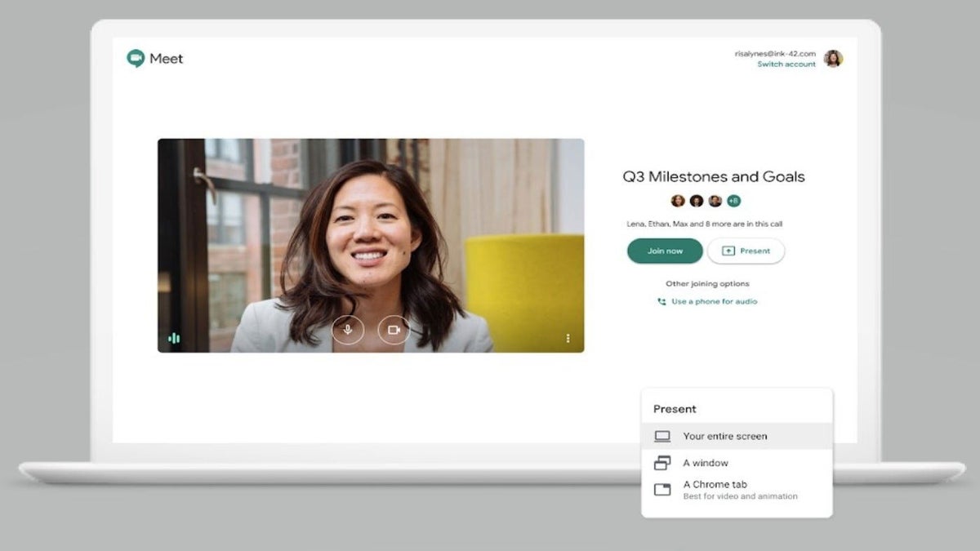This screenshot has width=980, height=551.
Task: Click "Use a phone for audio" link
Action: click(714, 302)
